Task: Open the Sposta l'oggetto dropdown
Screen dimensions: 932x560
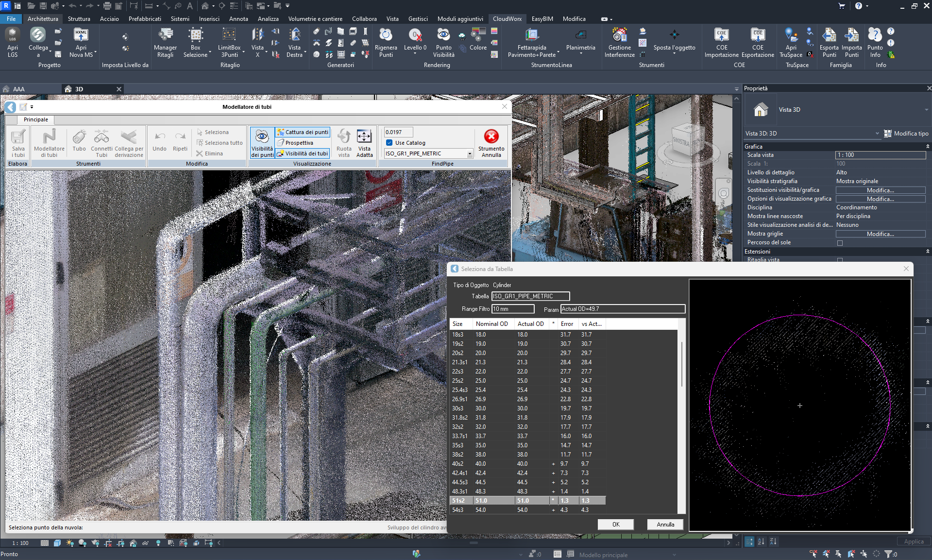Action: (x=674, y=53)
